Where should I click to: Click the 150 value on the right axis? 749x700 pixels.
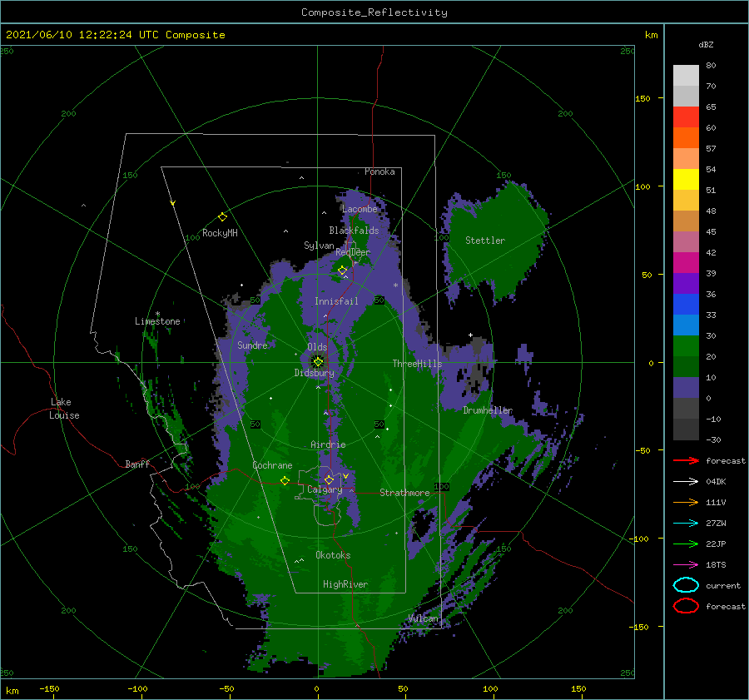pos(643,98)
